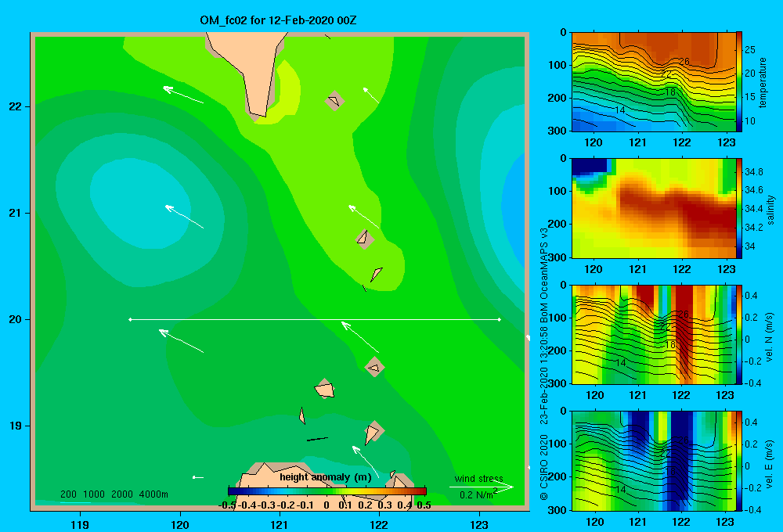Click the '-0.5' end label of height anomaly bar
This screenshot has width=783, height=532.
point(227,505)
